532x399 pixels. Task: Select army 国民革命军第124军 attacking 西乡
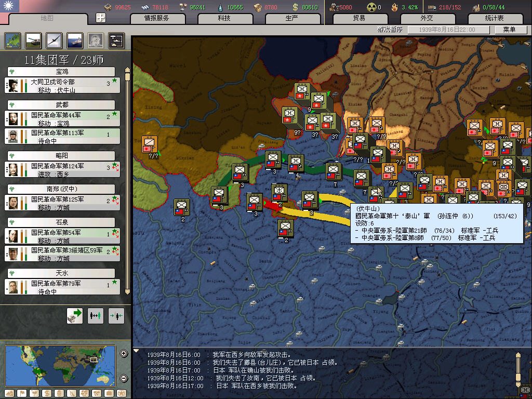(62, 169)
